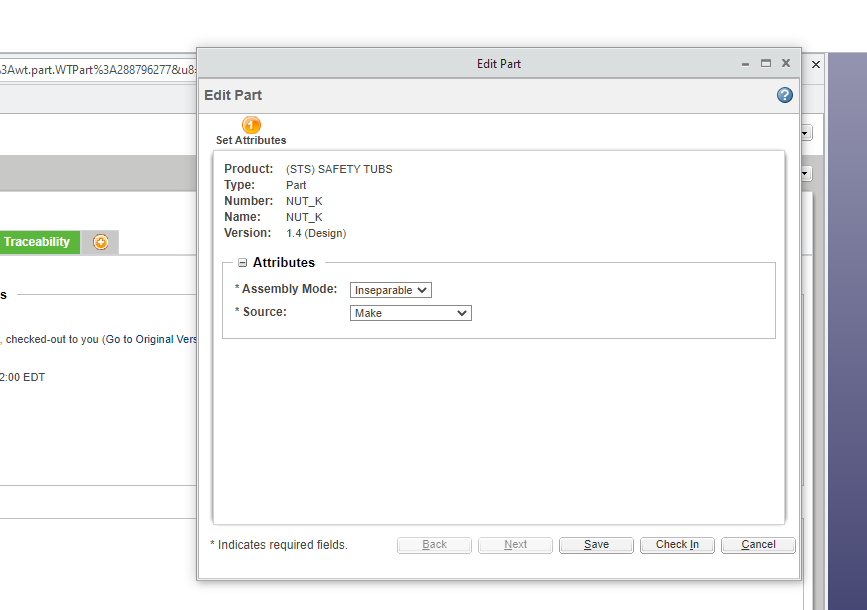867x610 pixels.
Task: Click the Set Attributes step 1 icon
Action: (x=251, y=125)
